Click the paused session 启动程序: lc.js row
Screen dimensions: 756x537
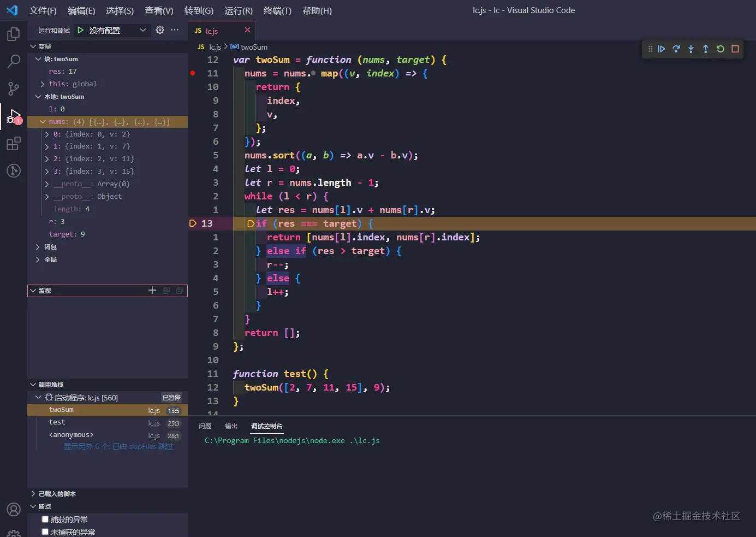click(108, 398)
